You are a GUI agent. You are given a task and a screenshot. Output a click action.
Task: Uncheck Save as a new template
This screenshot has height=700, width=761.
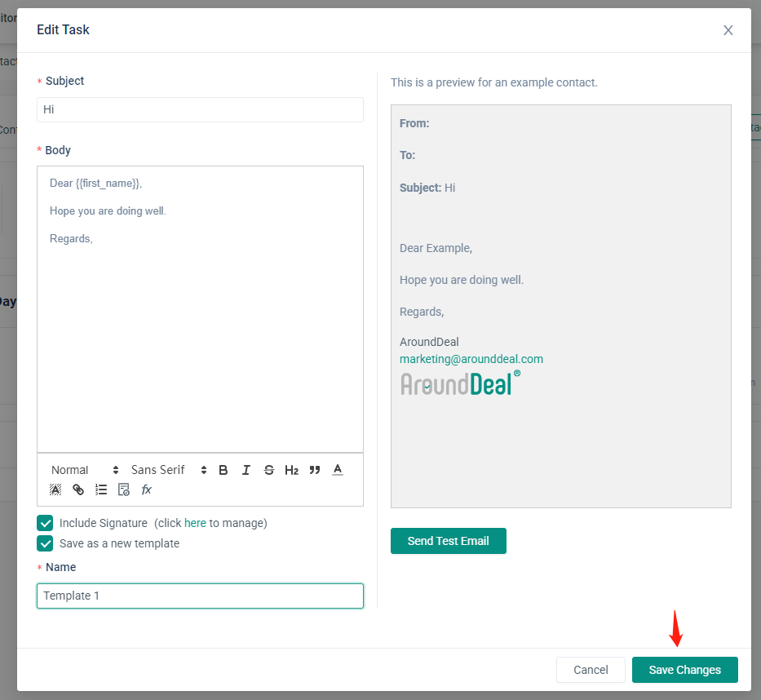point(45,543)
